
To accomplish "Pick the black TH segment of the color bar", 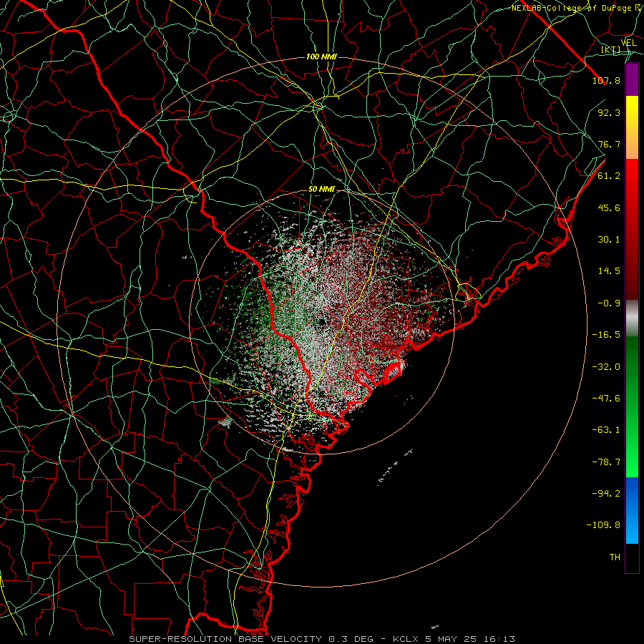I will click(632, 557).
